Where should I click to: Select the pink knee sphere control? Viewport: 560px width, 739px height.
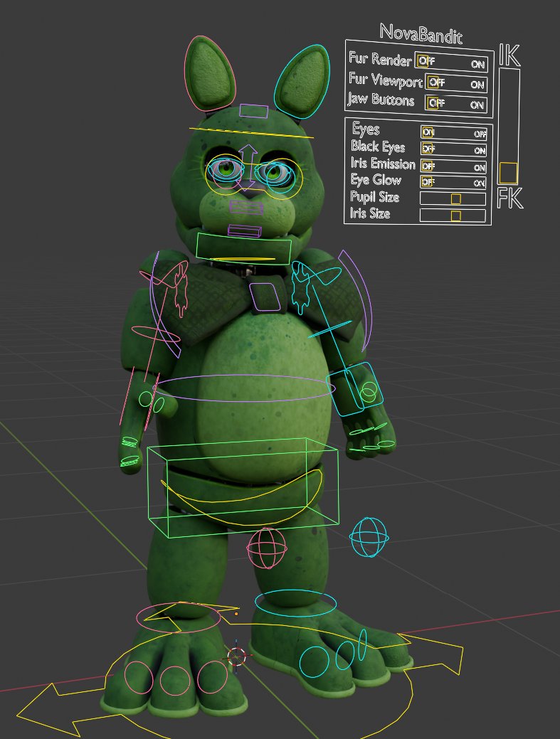click(x=266, y=548)
